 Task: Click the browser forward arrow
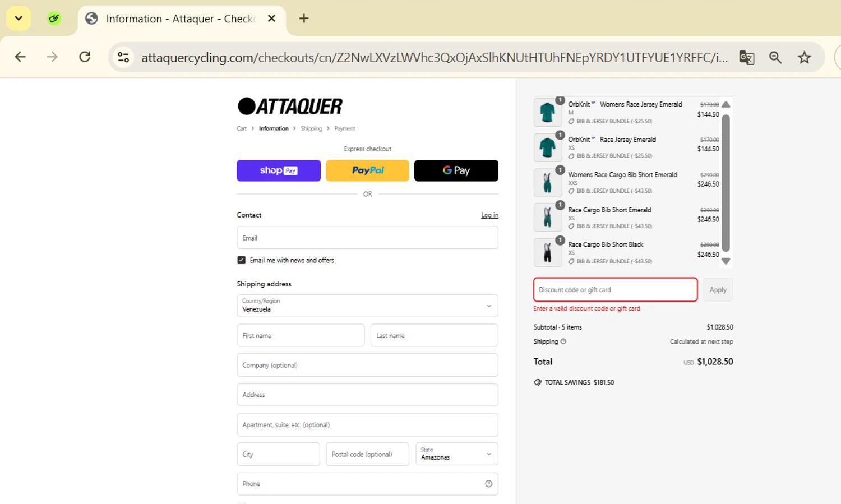point(52,57)
